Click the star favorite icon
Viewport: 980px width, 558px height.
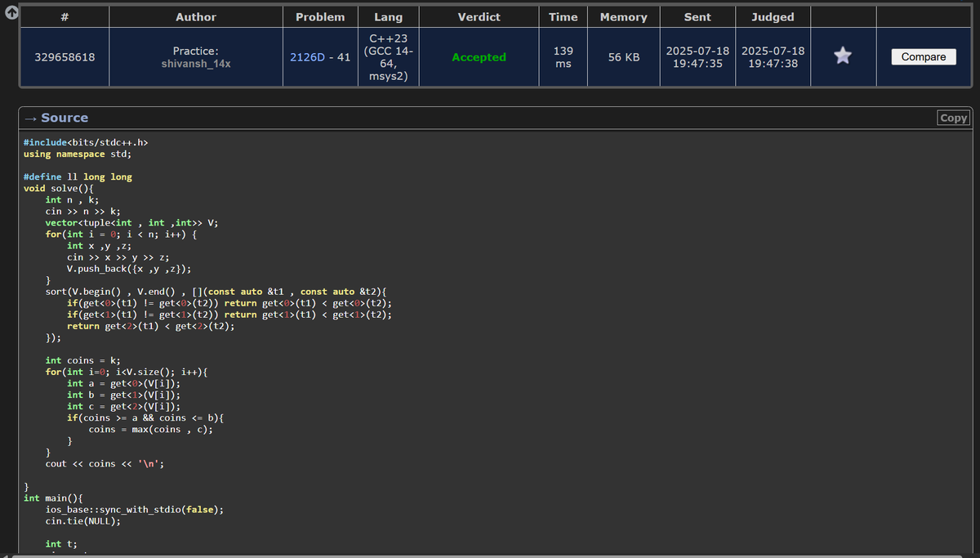pyautogui.click(x=843, y=56)
